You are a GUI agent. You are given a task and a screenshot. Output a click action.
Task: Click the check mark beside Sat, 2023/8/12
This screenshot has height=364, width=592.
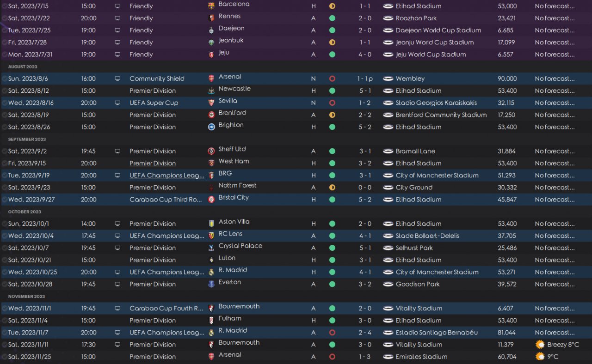pos(4,91)
